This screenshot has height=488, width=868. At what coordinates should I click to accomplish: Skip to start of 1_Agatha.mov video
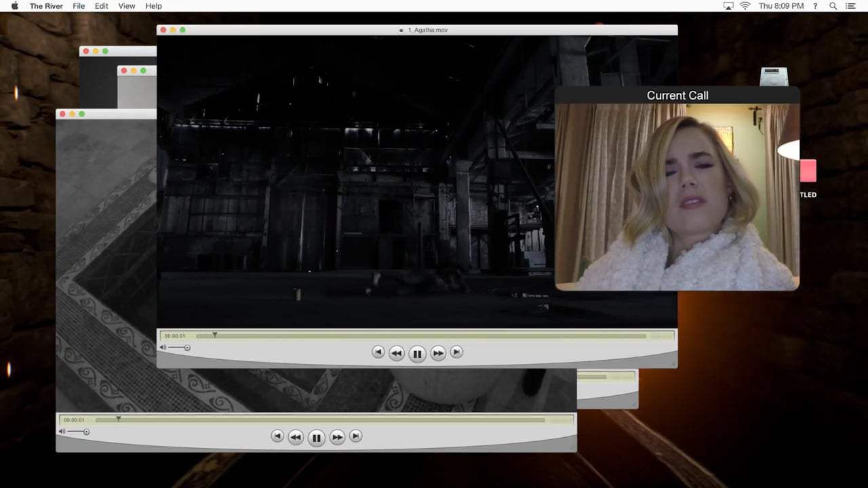click(378, 352)
